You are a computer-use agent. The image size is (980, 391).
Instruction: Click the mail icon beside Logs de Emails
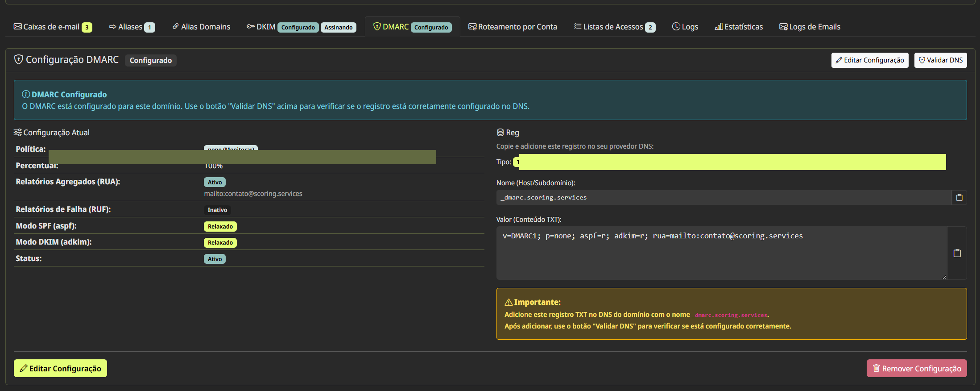(783, 27)
